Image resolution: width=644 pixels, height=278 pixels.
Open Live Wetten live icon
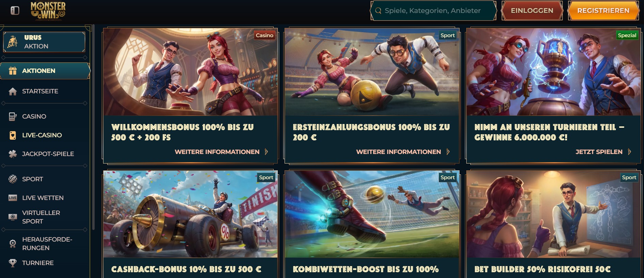(13, 198)
